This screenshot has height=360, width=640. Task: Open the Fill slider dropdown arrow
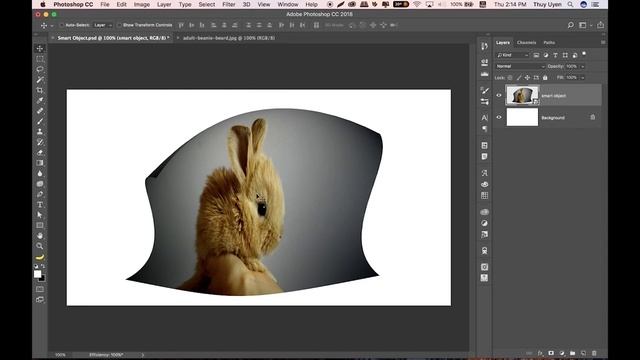(x=582, y=78)
